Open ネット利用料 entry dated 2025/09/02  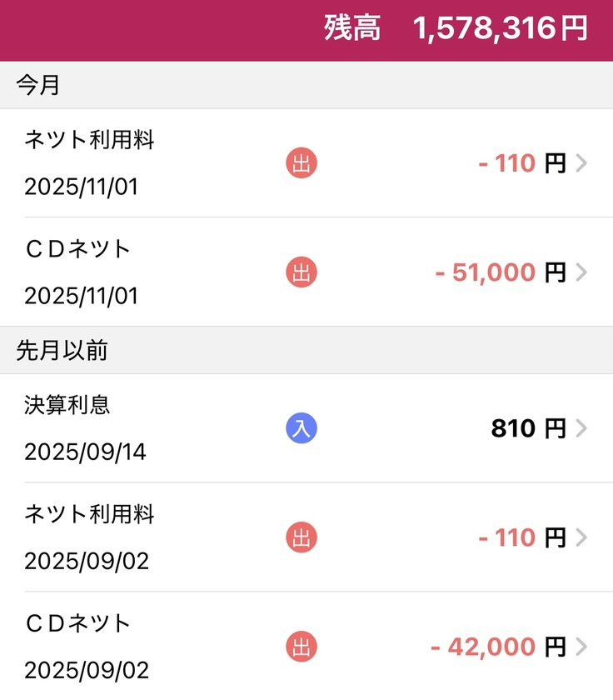point(89,514)
